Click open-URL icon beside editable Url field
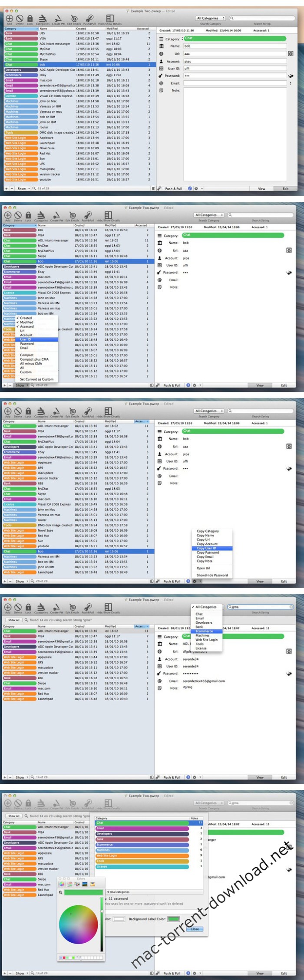This screenshot has height=980, width=304. tap(291, 54)
